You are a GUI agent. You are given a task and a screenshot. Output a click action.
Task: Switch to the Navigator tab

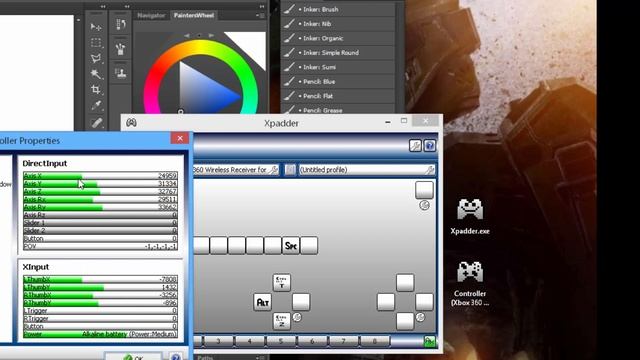pyautogui.click(x=151, y=16)
